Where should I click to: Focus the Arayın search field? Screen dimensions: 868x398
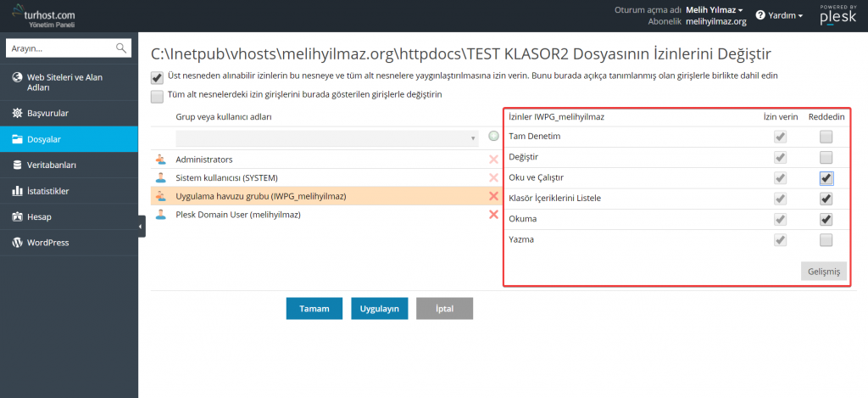pyautogui.click(x=59, y=48)
